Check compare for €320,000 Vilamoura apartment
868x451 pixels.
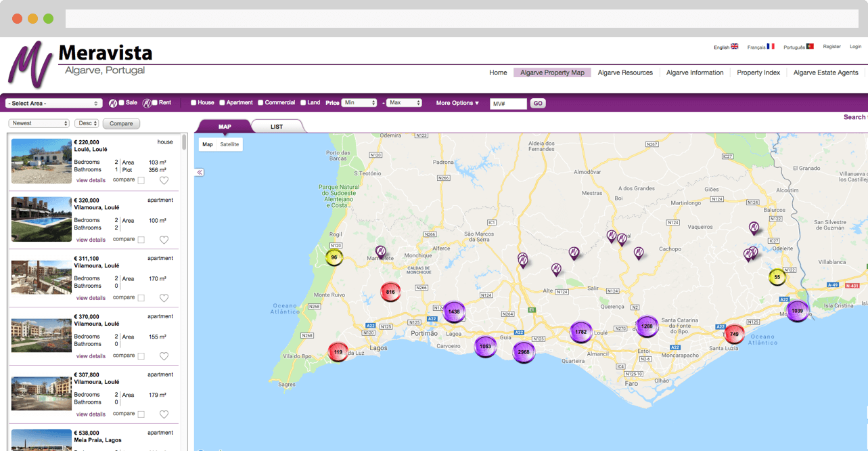coord(141,240)
